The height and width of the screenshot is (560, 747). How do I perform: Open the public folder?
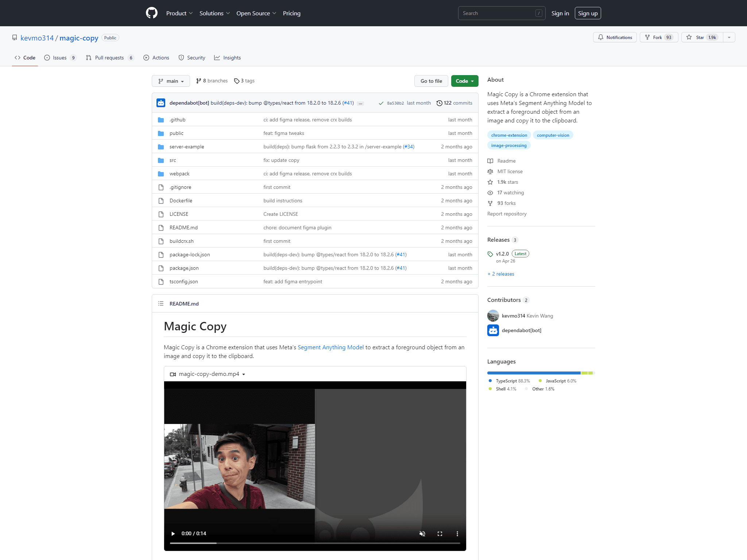(x=177, y=133)
